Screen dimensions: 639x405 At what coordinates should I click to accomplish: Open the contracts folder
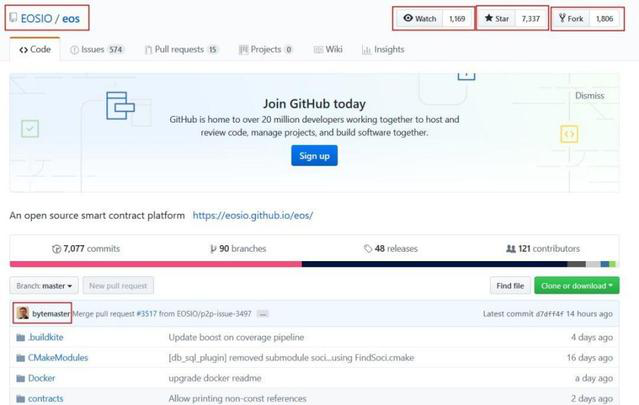46,398
